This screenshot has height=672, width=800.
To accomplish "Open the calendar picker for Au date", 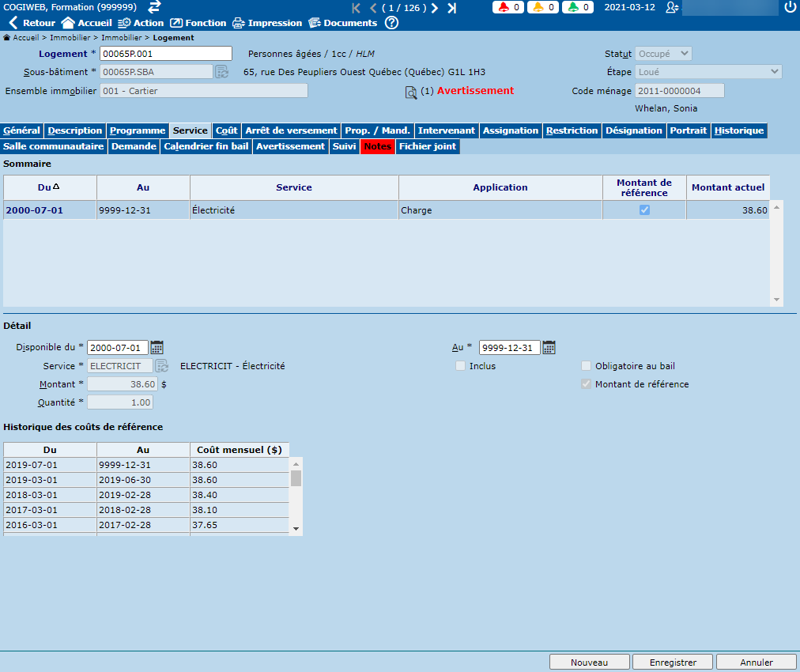I will point(549,347).
